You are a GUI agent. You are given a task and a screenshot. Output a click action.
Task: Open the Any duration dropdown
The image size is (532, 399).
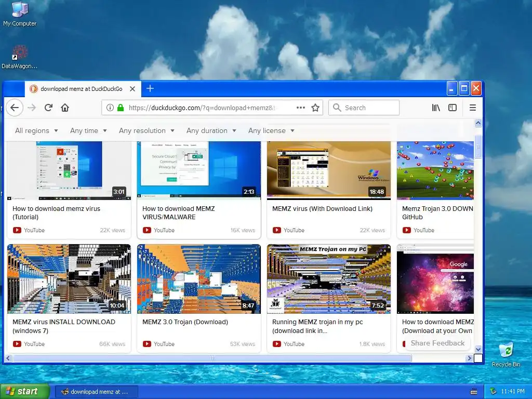(211, 130)
